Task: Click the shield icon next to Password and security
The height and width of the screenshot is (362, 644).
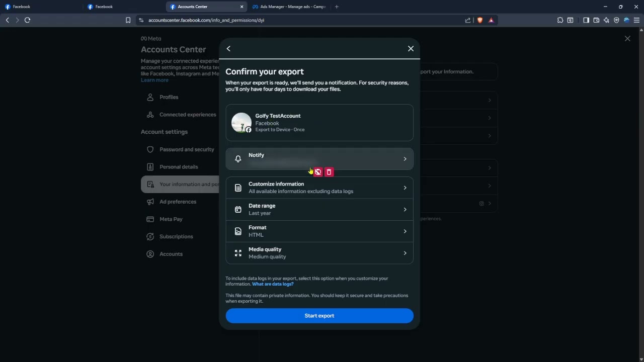Action: coord(150,149)
